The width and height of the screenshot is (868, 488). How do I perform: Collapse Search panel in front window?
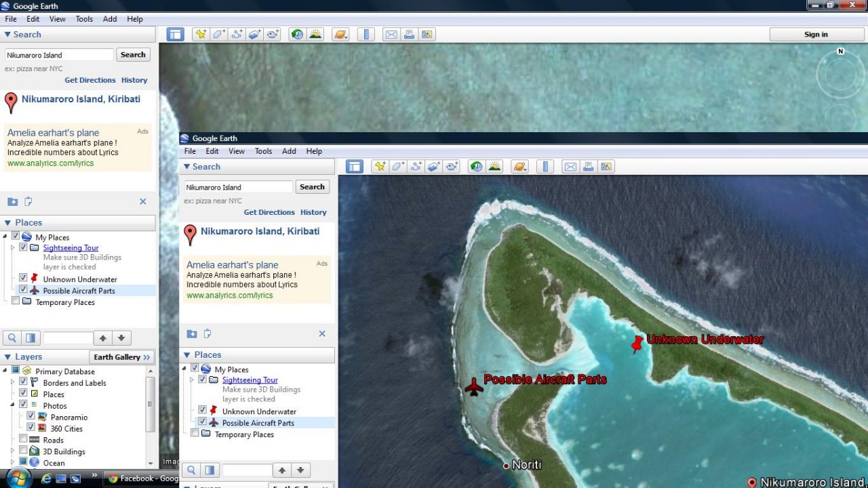(186, 167)
